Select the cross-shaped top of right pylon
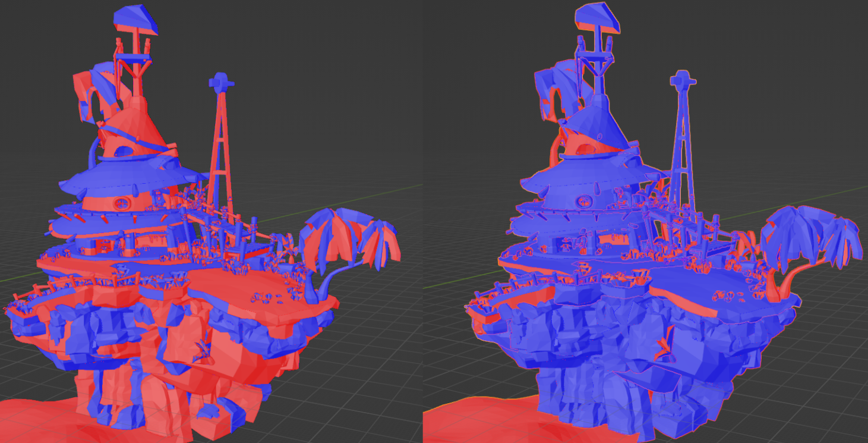The image size is (868, 443). [x=681, y=79]
